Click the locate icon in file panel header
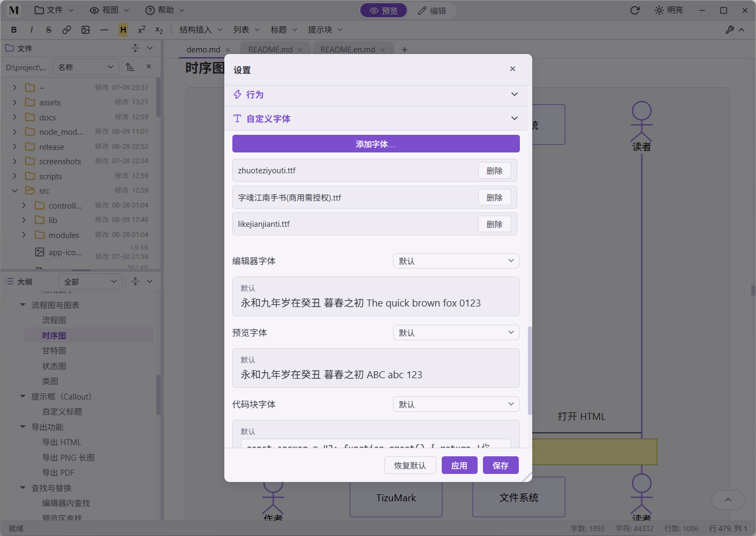Viewport: 756px width, 536px height. click(135, 48)
